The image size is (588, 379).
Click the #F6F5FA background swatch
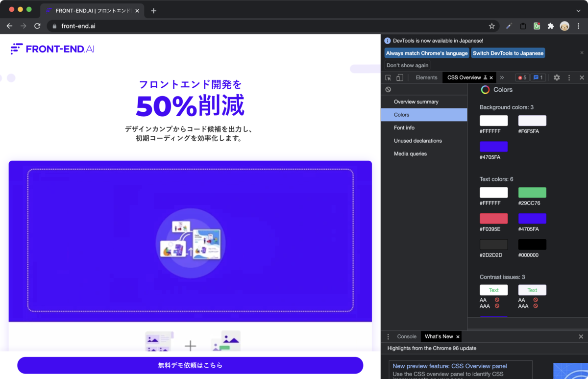[532, 121]
